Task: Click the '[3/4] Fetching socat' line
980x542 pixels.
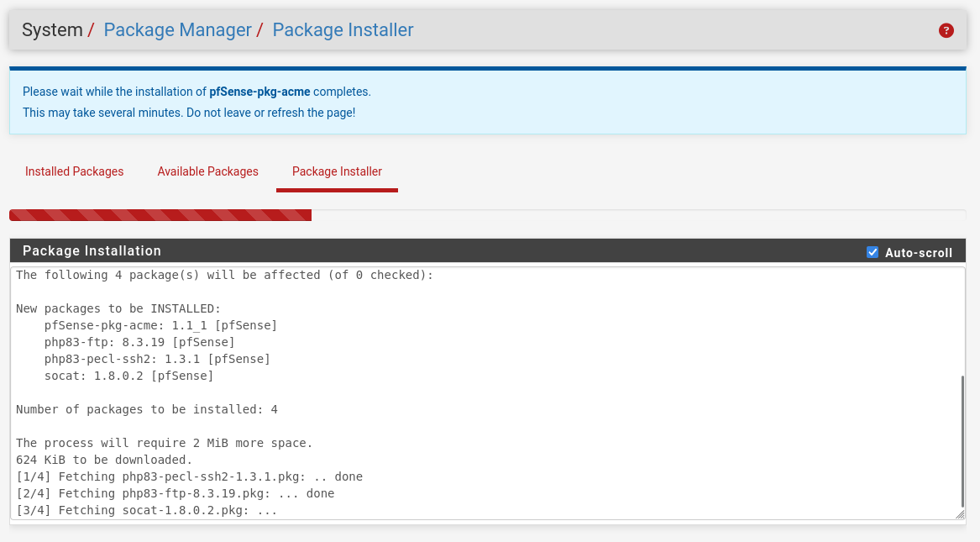Action: coord(147,511)
